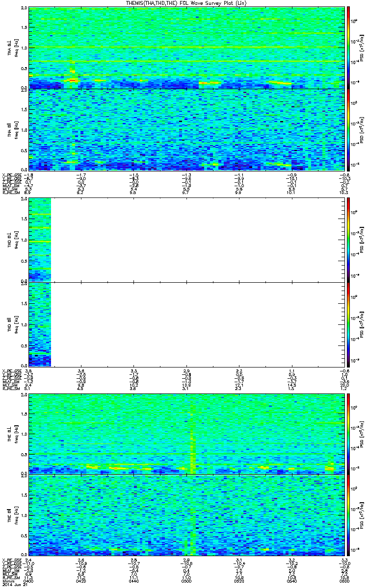Click the THD BL spectrogram data strip

tap(40, 240)
